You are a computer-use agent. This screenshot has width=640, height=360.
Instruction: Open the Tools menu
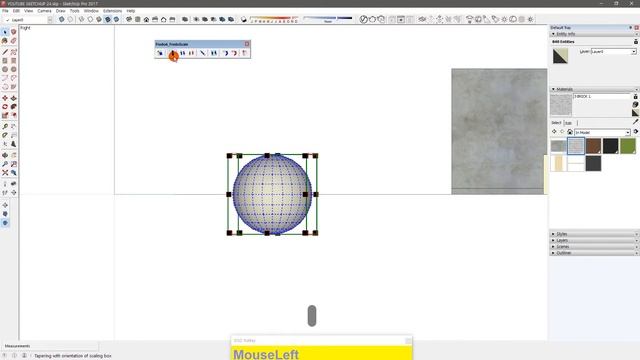point(74,11)
